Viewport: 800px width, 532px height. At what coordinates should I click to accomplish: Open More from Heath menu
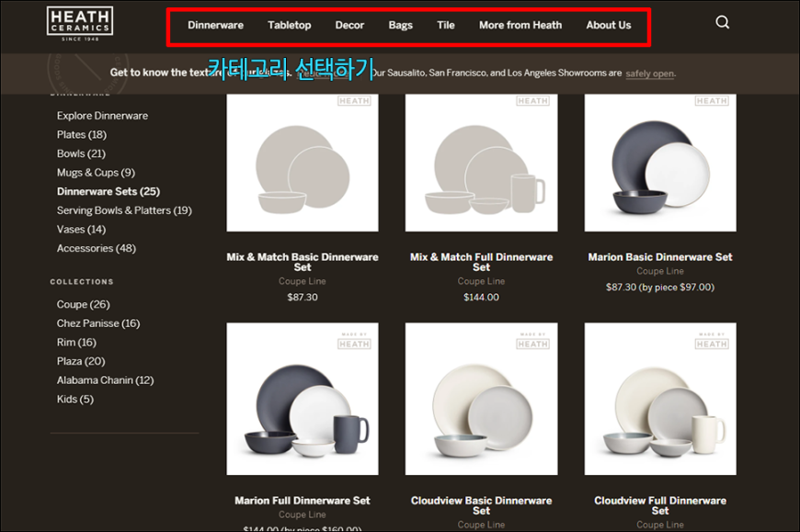pyautogui.click(x=520, y=25)
